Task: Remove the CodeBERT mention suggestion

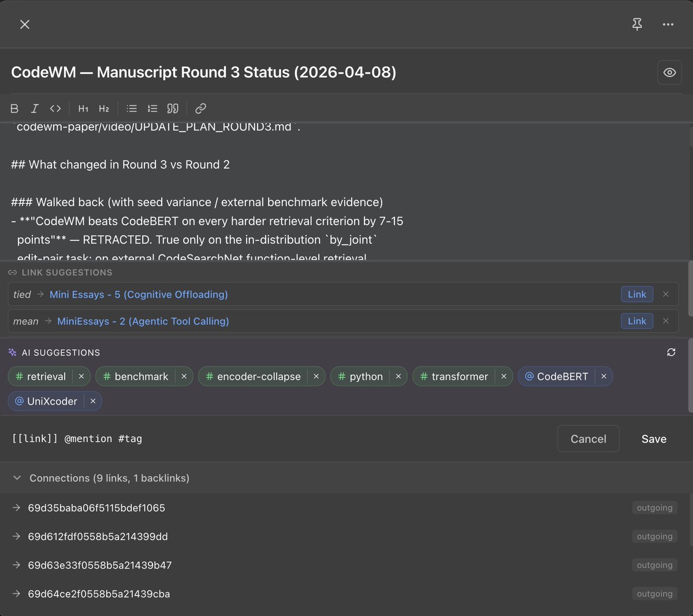Action: pos(603,376)
